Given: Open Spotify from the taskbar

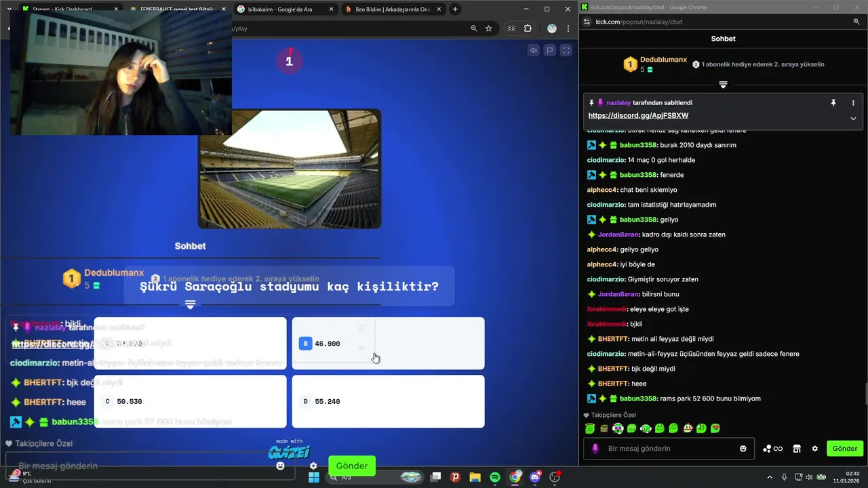Looking at the screenshot, I should [495, 477].
